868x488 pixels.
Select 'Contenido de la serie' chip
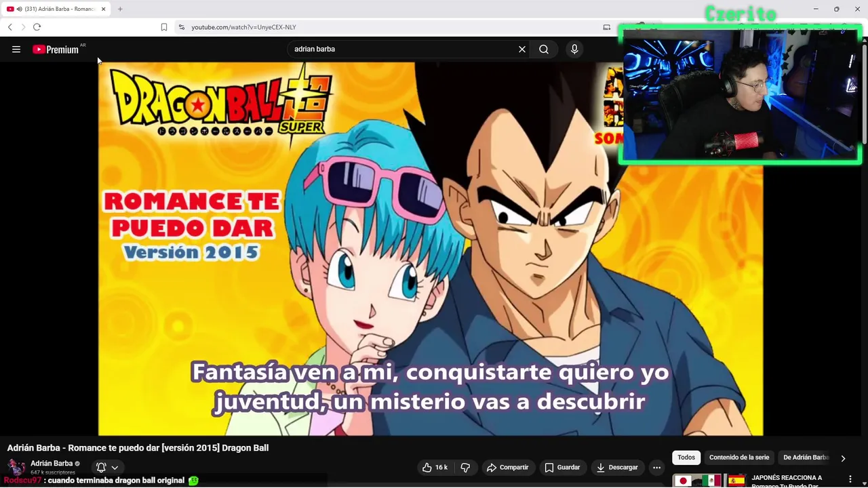coord(739,457)
